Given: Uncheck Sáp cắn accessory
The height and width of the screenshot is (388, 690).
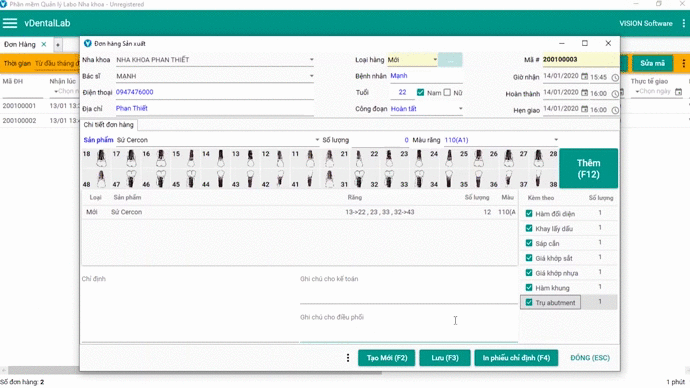Looking at the screenshot, I should pos(529,243).
